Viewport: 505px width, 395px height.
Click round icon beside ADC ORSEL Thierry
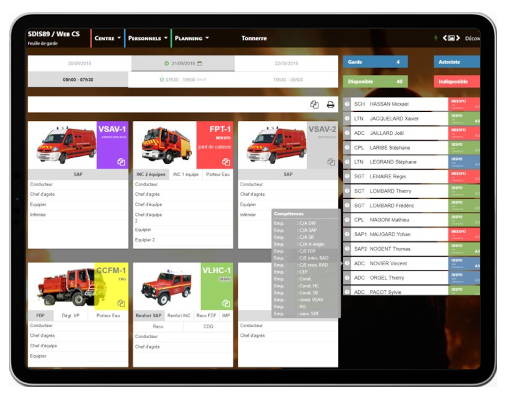click(x=347, y=278)
